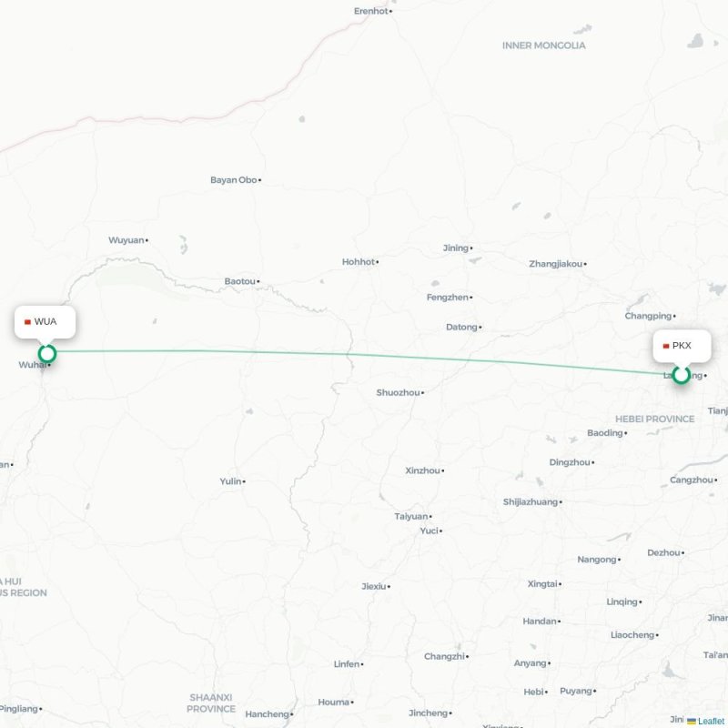Click the WUA airport circle marker
Image resolution: width=728 pixels, height=728 pixels.
tap(47, 354)
